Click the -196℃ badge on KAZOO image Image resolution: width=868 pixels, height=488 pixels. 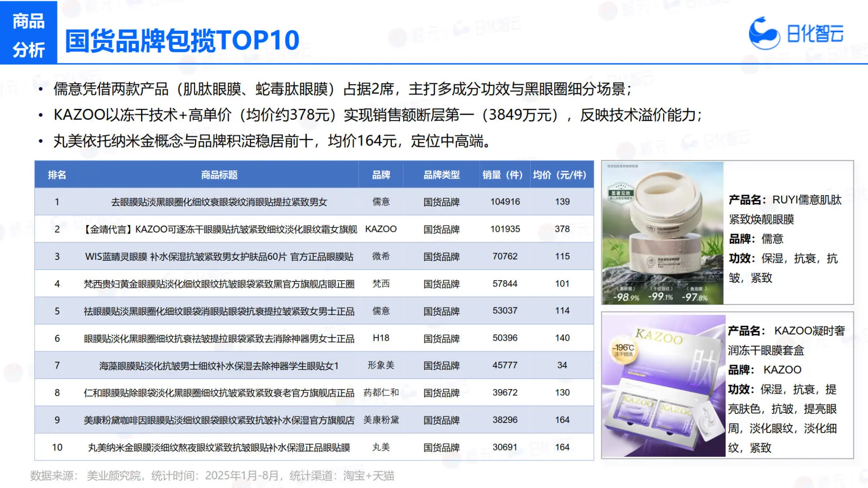pos(623,350)
